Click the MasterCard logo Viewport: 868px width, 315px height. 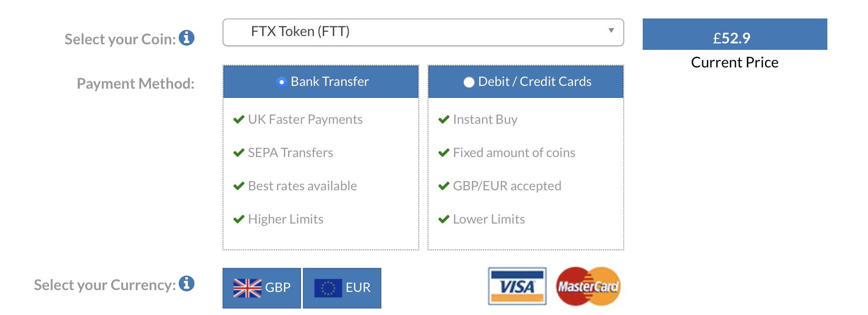588,286
